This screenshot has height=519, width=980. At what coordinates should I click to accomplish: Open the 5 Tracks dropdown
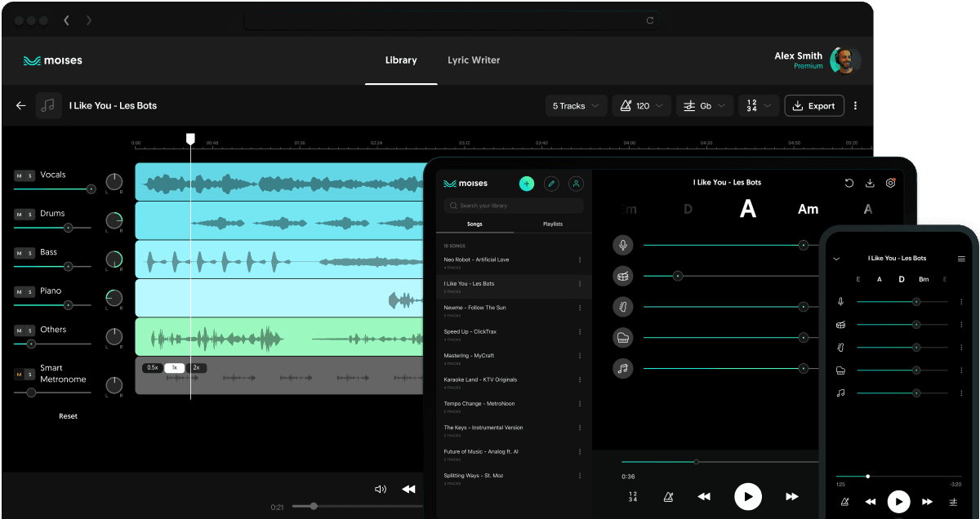coord(576,106)
